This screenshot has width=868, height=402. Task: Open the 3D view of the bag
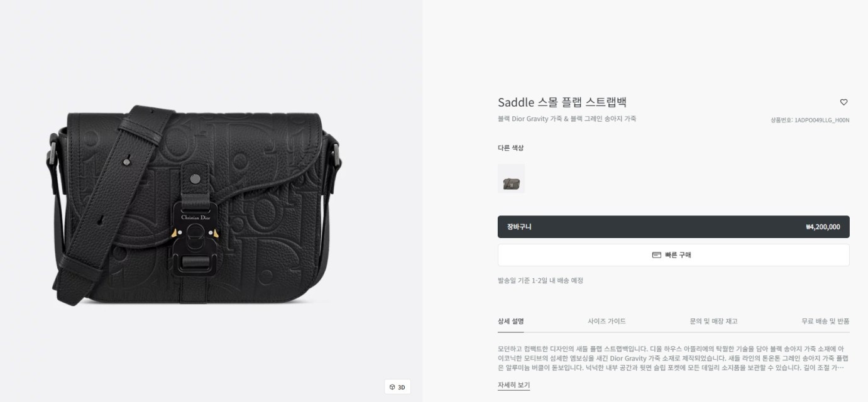397,387
